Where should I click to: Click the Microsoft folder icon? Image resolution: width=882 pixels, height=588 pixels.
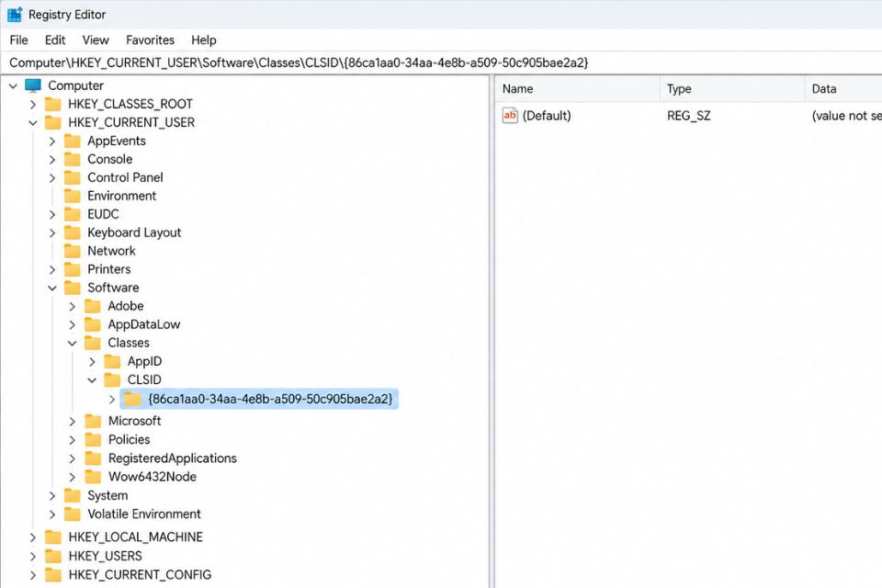point(92,421)
